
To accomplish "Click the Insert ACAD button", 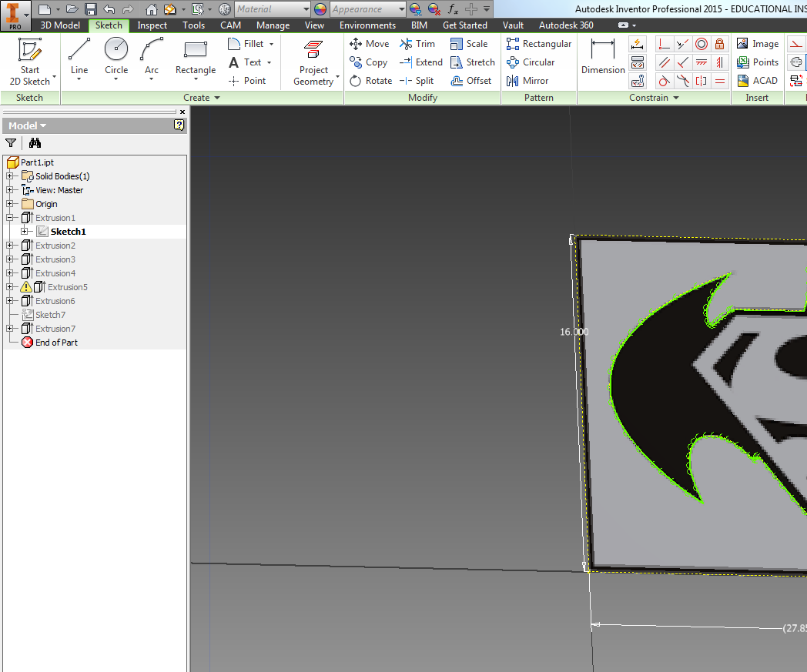I will 756,81.
